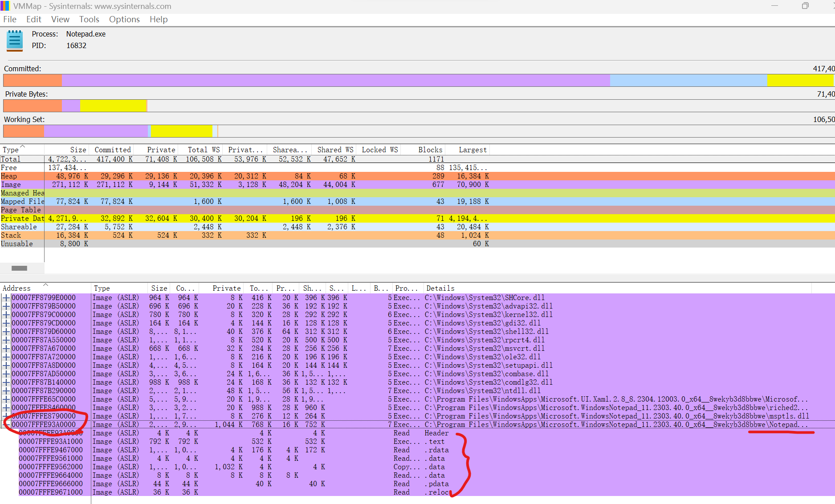Open the Options menu

click(124, 19)
